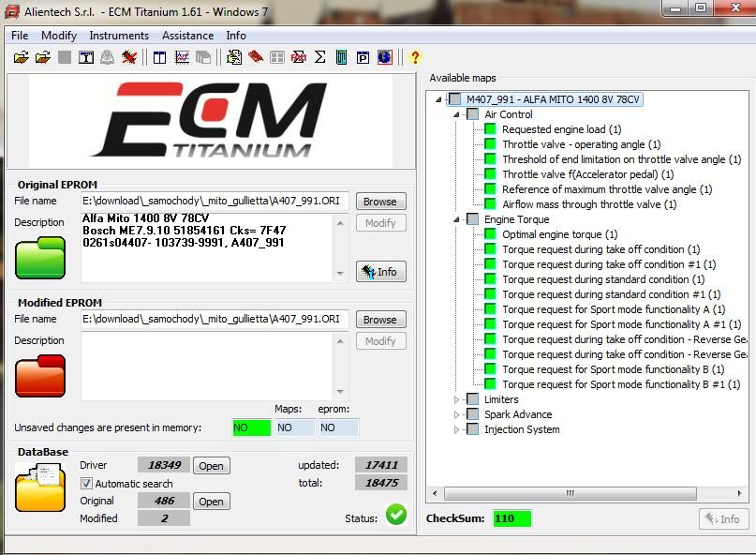The image size is (756, 555).
Task: Click Browse for the Original EPROM file
Action: coord(380,202)
